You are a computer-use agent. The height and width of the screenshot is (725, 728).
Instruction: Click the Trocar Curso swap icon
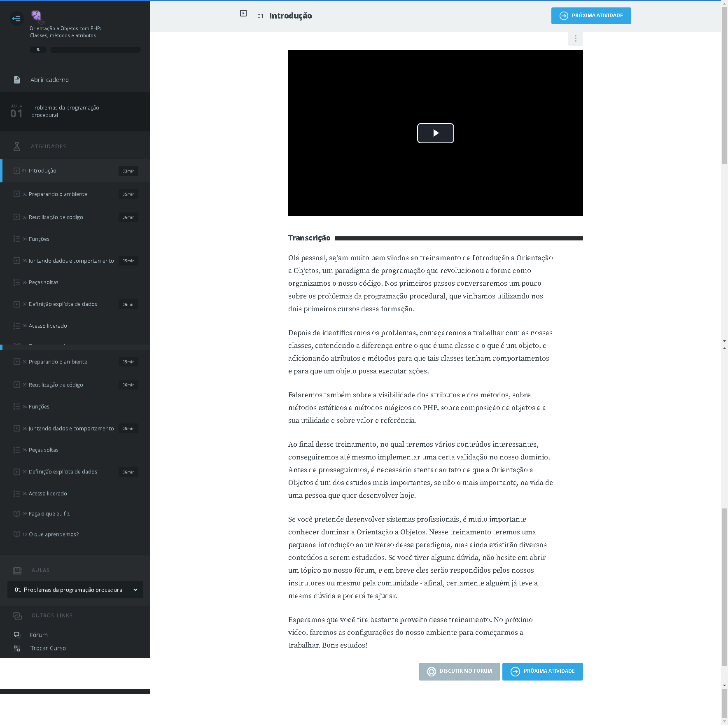(17, 648)
